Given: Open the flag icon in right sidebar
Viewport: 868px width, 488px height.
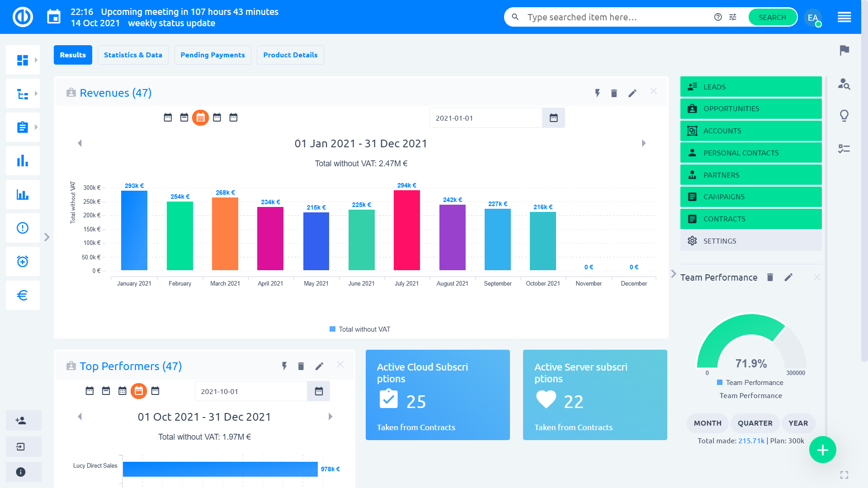Looking at the screenshot, I should (844, 51).
